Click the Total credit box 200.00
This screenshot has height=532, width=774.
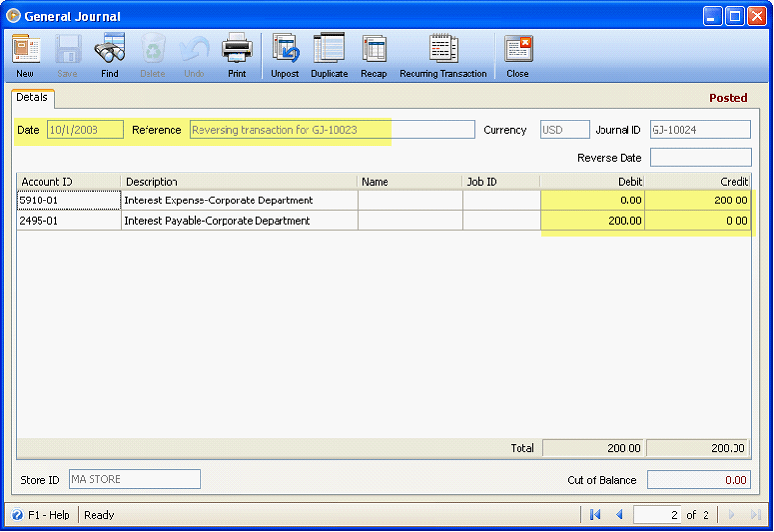697,448
